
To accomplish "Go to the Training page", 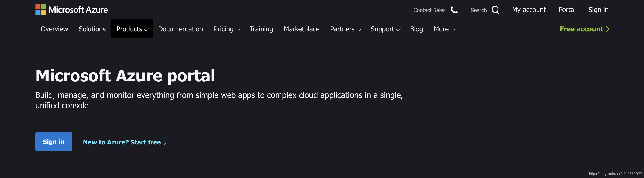I will [261, 29].
